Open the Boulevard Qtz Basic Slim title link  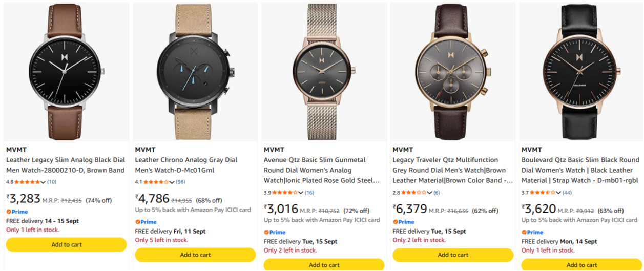pyautogui.click(x=580, y=170)
